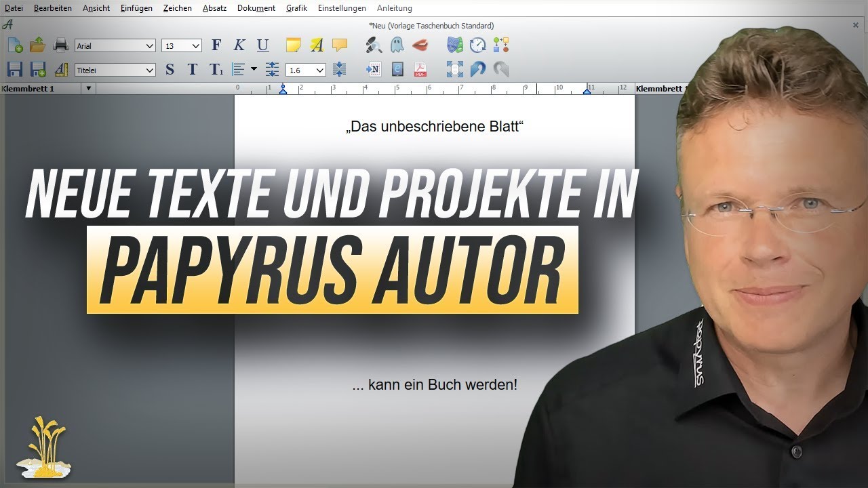Image resolution: width=868 pixels, height=488 pixels.
Task: Click the fullscreen view icon
Action: click(455, 69)
